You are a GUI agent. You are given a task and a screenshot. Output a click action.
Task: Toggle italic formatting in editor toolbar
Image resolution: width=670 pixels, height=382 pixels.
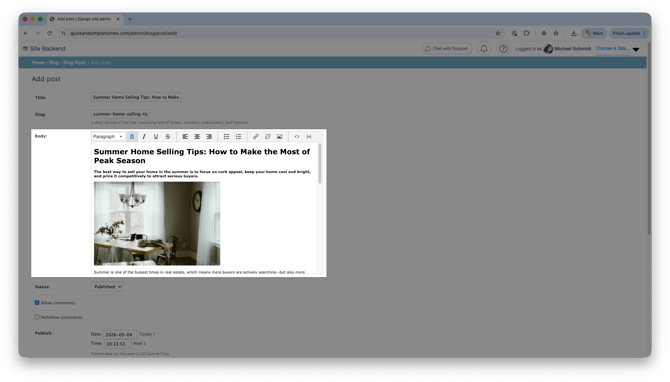144,137
